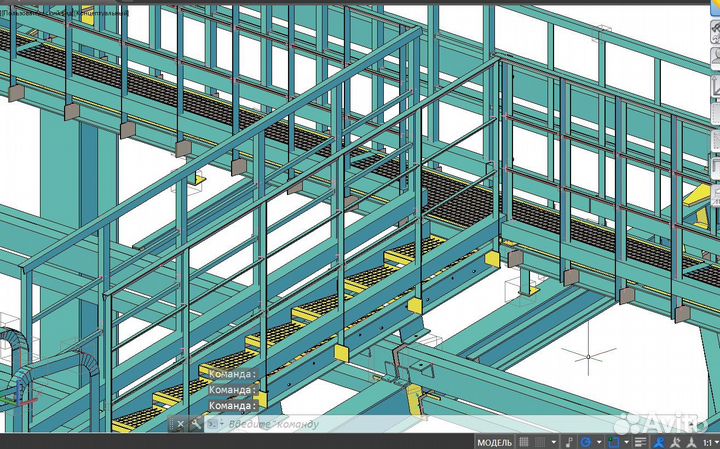Viewport: 720px width, 449px height.
Task: Click the object snap icon
Action: click(x=613, y=442)
